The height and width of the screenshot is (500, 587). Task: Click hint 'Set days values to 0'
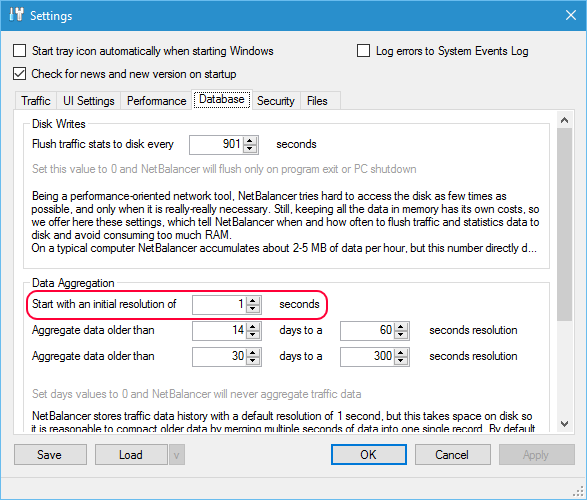coord(197,394)
